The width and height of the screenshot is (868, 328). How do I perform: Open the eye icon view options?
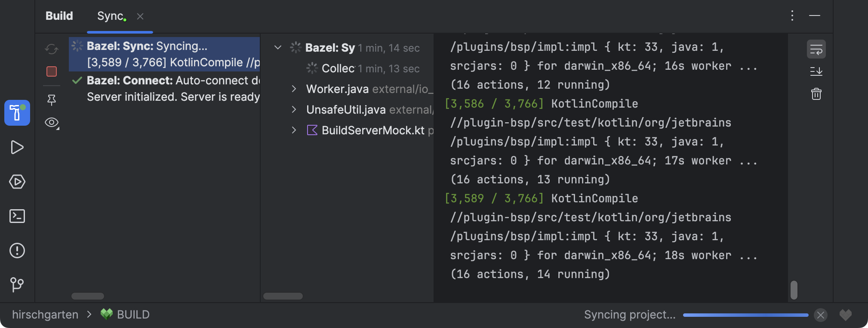click(52, 123)
